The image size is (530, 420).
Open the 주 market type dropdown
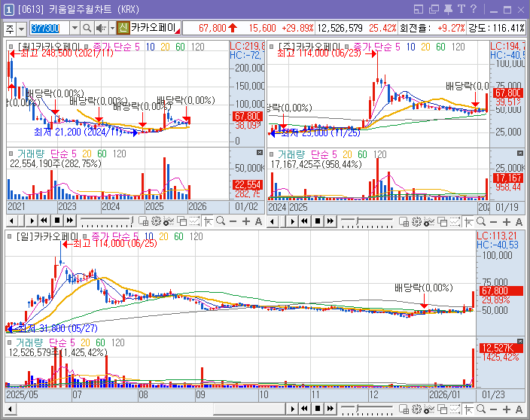point(21,29)
